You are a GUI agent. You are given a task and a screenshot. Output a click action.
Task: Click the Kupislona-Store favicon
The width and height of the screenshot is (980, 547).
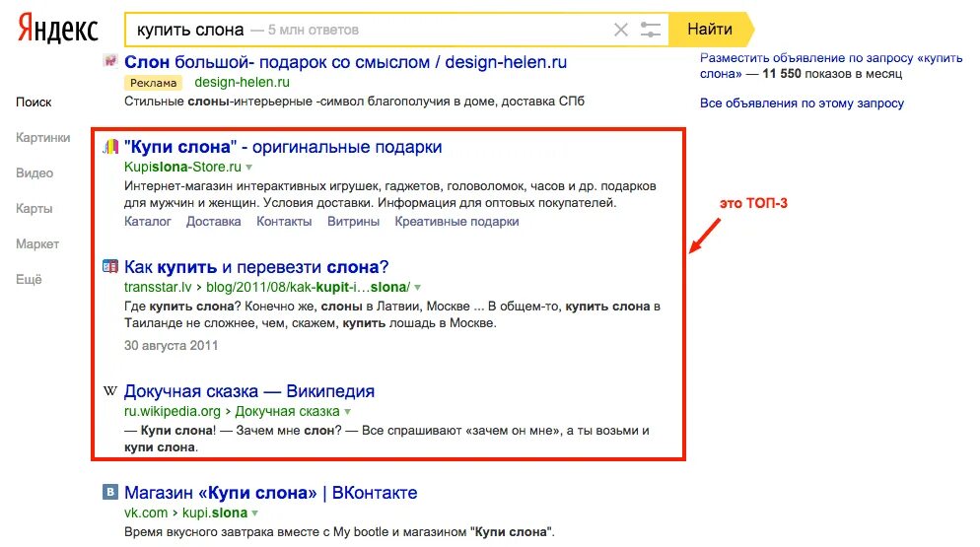110,147
